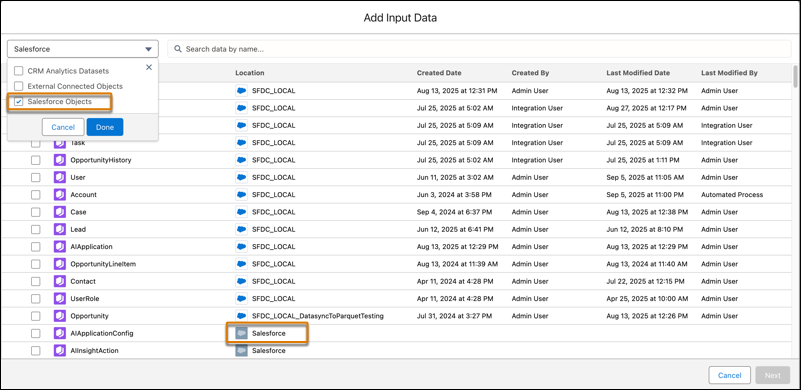Click Done in the filter popup

point(105,127)
